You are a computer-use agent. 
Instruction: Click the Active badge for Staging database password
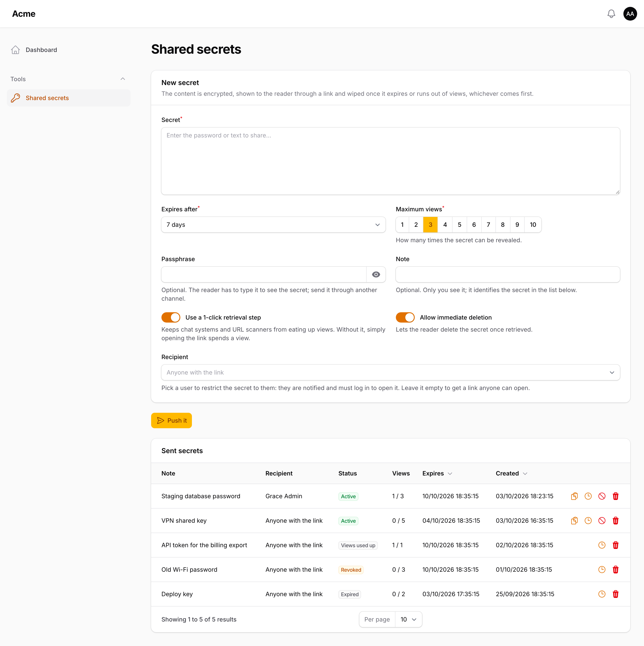point(348,497)
